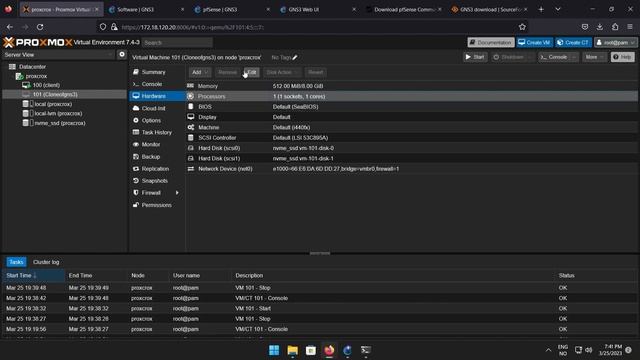
Task: Open the Add hardware dropdown
Action: [x=200, y=72]
